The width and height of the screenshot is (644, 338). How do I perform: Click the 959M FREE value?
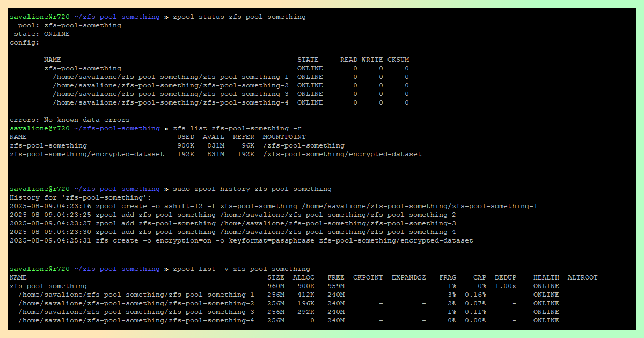pos(336,286)
